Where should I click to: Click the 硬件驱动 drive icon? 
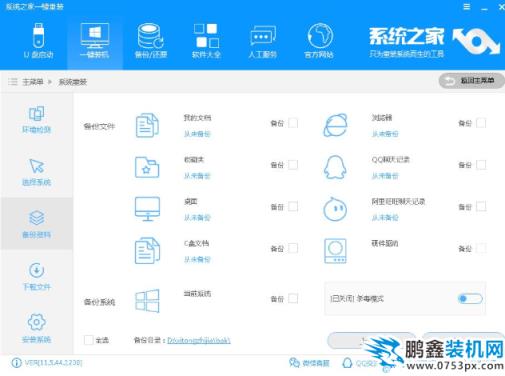pos(335,251)
